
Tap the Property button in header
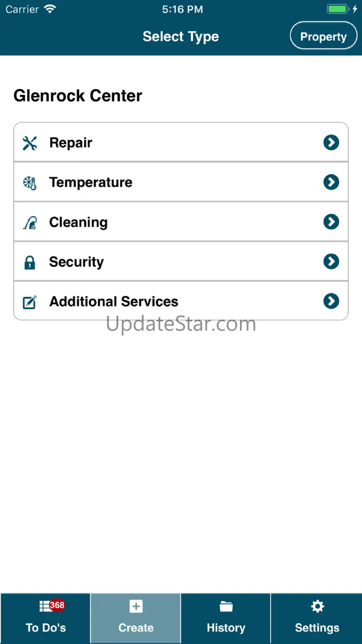[323, 36]
